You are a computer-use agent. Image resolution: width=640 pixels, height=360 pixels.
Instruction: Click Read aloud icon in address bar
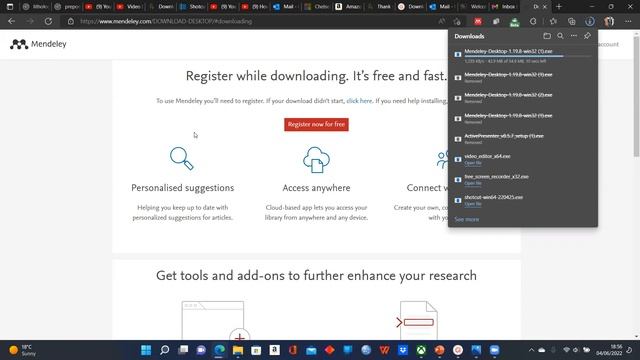tap(442, 21)
